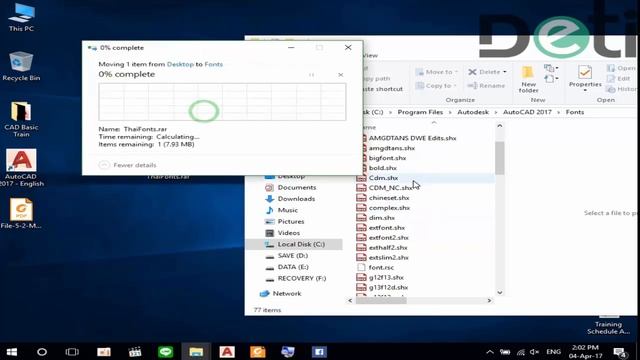Click AutoCAD 2017 in the breadcrumb
Screen dimensions: 640x360
527,112
